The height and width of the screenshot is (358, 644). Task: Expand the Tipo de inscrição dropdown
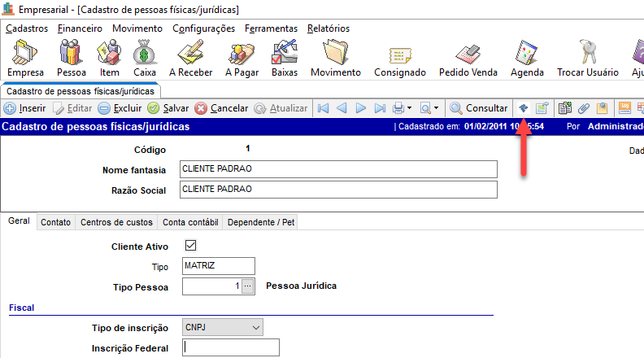click(x=256, y=328)
